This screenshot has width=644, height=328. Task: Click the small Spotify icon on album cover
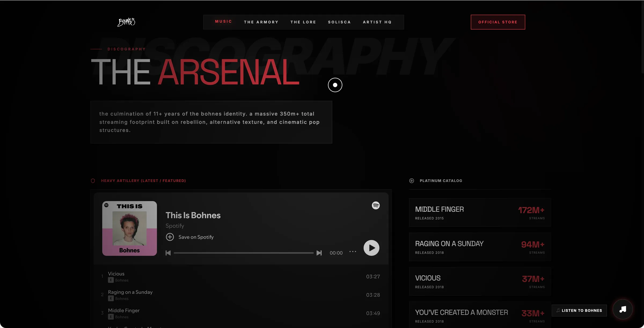(x=106, y=205)
